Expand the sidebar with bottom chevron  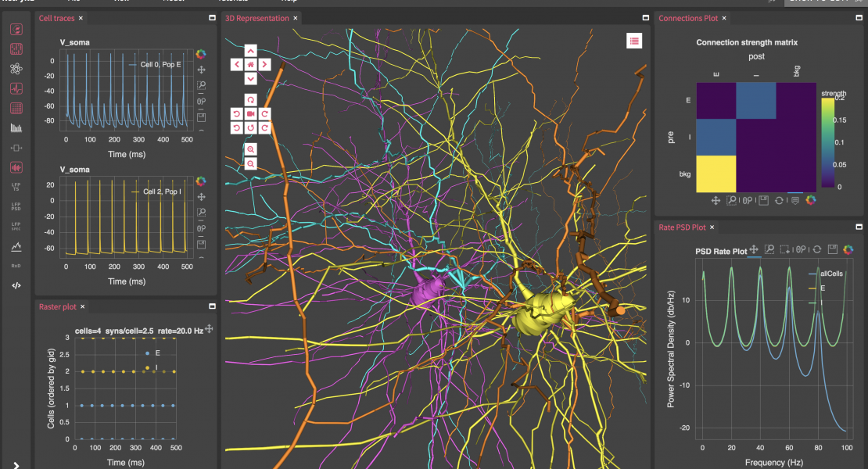(x=16, y=464)
